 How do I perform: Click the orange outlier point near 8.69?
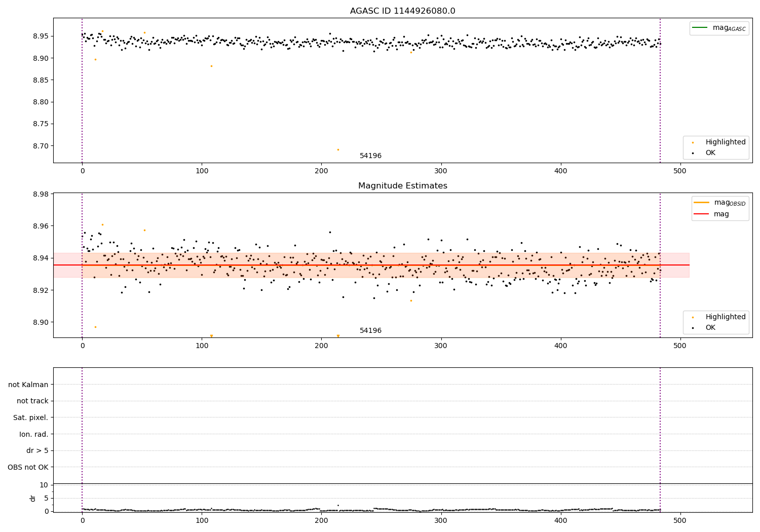click(338, 149)
